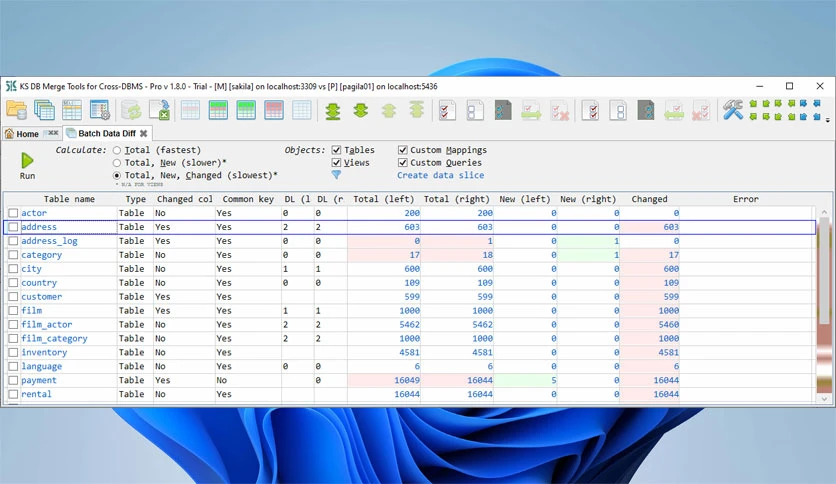Viewport: 836px width, 484px height.
Task: Click the funnel filter icon under Views
Action: pyautogui.click(x=336, y=174)
